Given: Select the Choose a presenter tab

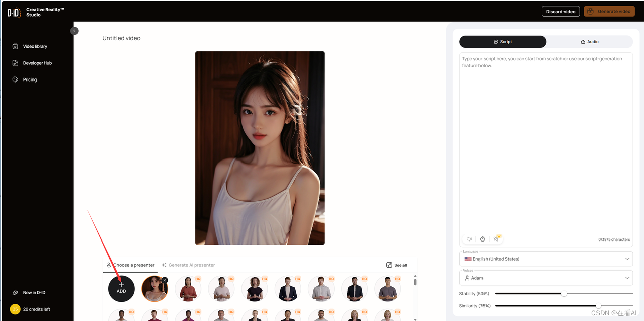Looking at the screenshot, I should [130, 265].
